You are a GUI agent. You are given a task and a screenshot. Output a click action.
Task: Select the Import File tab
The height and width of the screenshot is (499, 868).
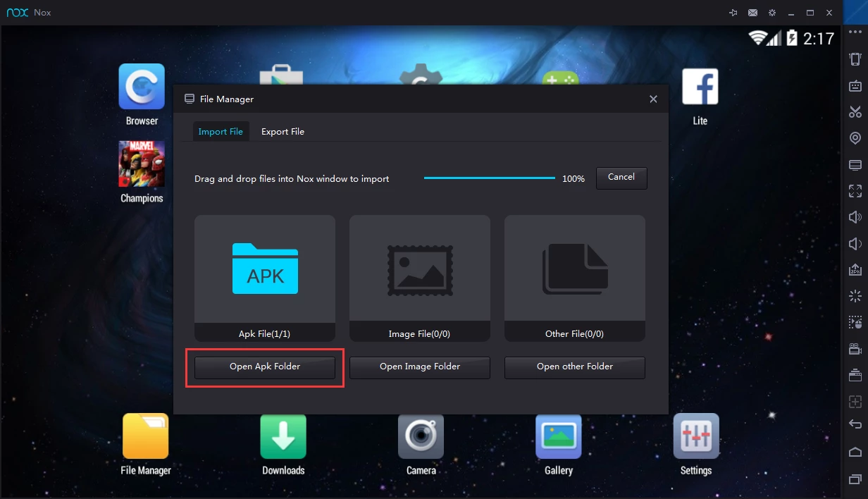point(221,132)
